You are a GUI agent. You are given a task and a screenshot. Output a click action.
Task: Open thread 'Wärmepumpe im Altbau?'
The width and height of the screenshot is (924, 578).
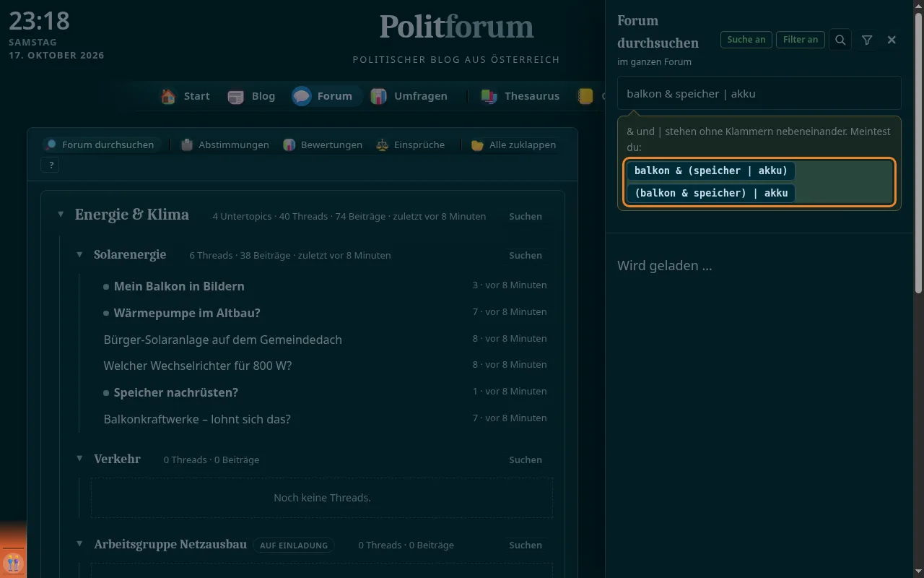pos(187,313)
